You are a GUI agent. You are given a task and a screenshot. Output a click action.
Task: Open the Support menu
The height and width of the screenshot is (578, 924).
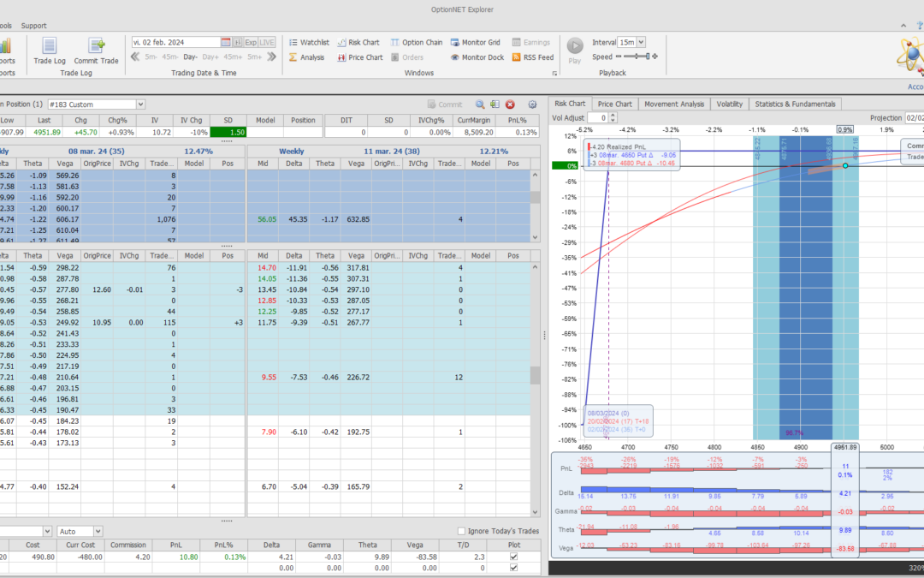click(33, 26)
